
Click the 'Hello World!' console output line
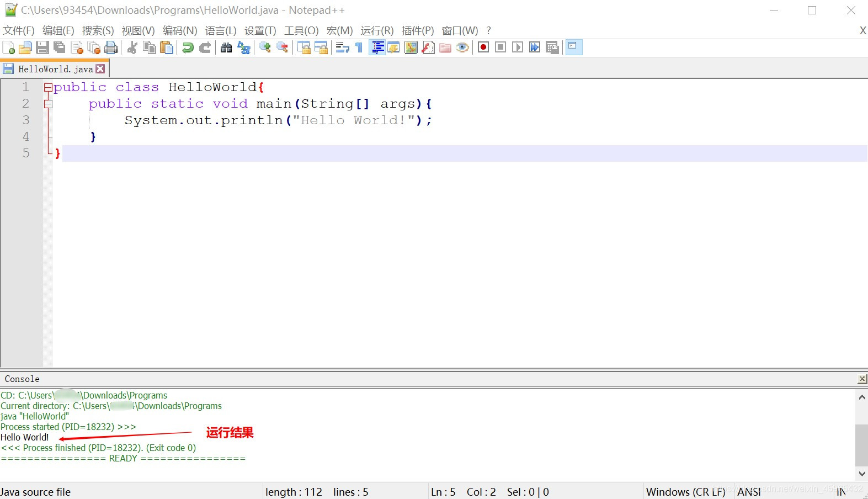25,437
